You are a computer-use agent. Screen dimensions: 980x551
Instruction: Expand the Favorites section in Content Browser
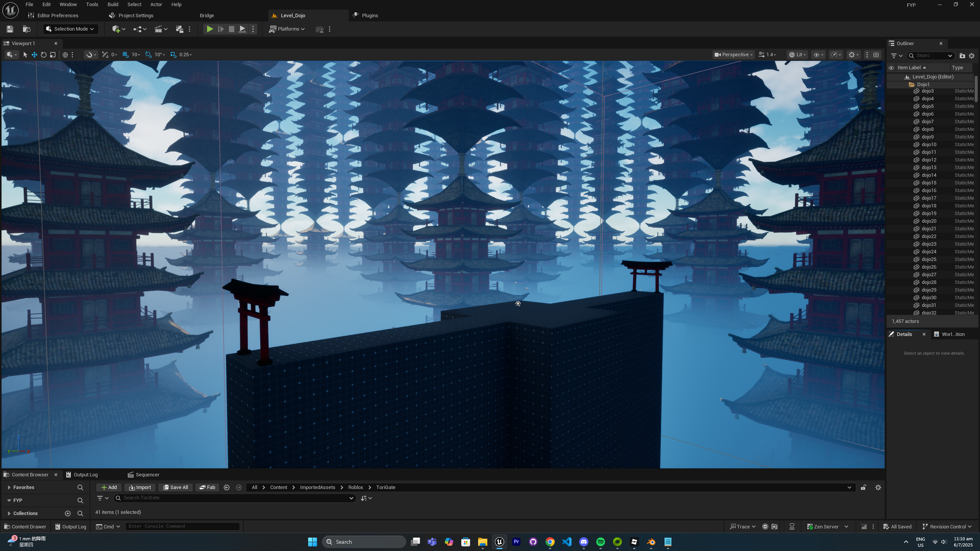coord(9,487)
